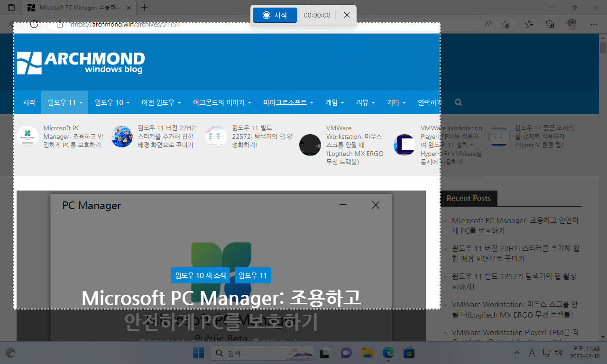This screenshot has width=607, height=364.
Task: Open the VMWare Workstation Player TPM article
Action: click(x=451, y=145)
